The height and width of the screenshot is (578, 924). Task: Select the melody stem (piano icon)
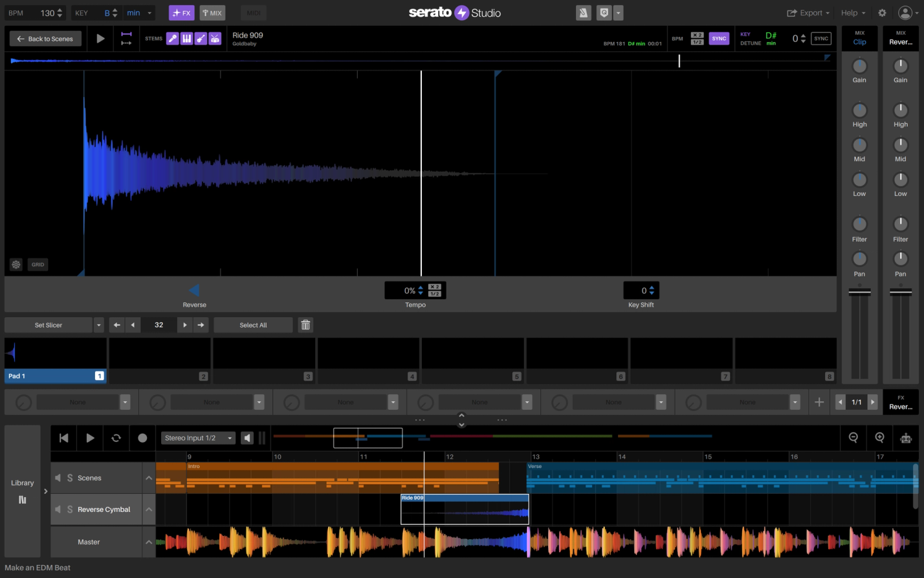186,38
